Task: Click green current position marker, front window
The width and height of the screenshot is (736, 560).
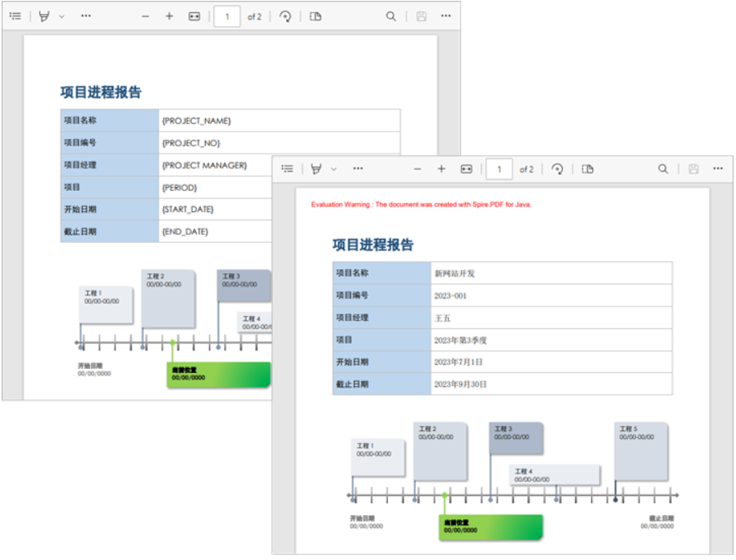Action: click(x=490, y=527)
